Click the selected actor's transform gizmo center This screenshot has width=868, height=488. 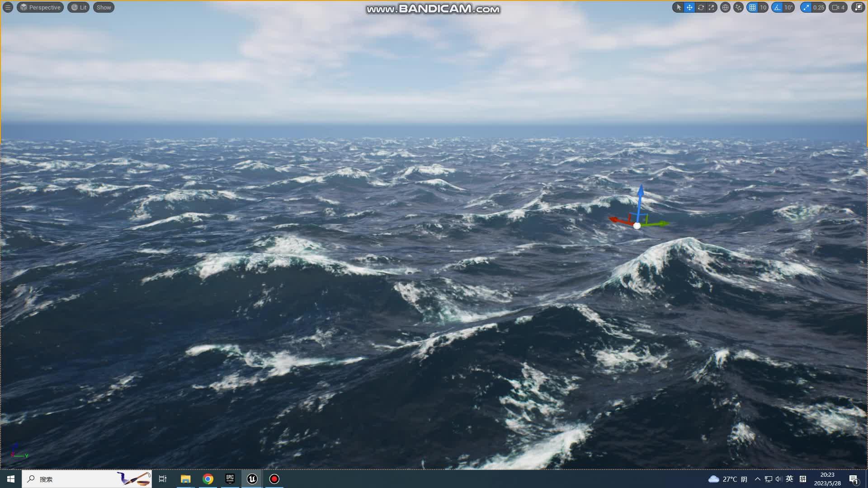(x=637, y=226)
